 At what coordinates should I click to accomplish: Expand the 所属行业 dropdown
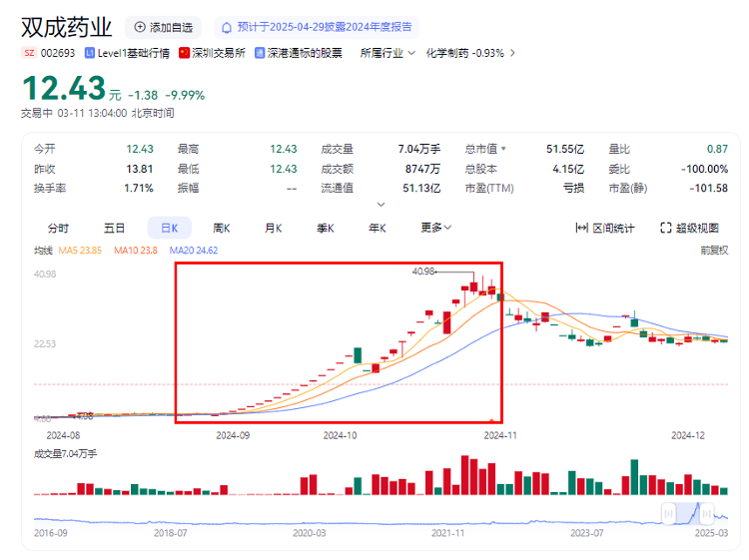(x=387, y=53)
